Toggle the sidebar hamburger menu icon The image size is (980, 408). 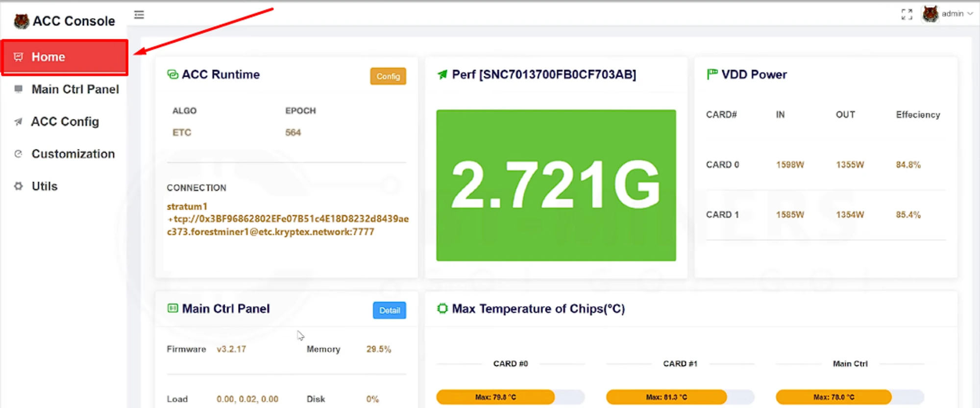tap(139, 15)
